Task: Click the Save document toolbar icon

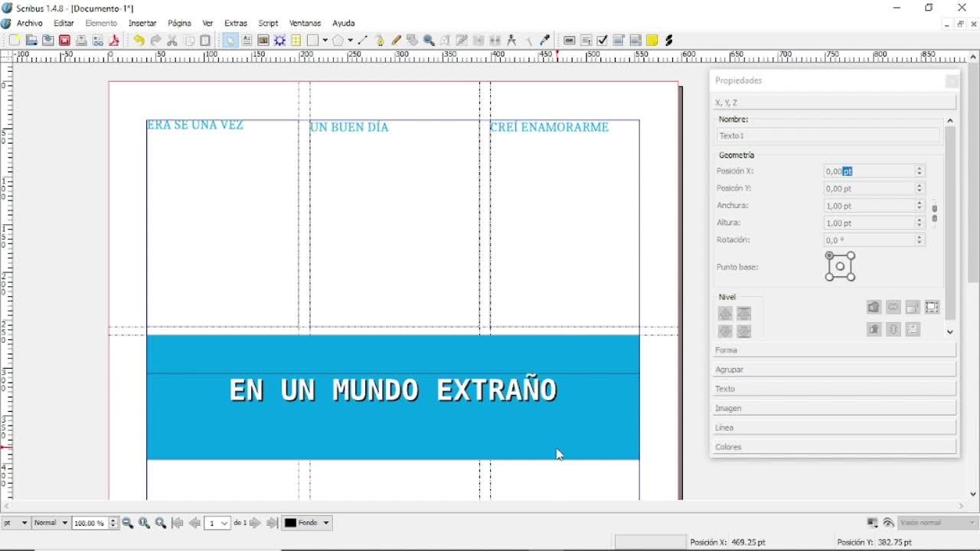Action: click(x=47, y=41)
